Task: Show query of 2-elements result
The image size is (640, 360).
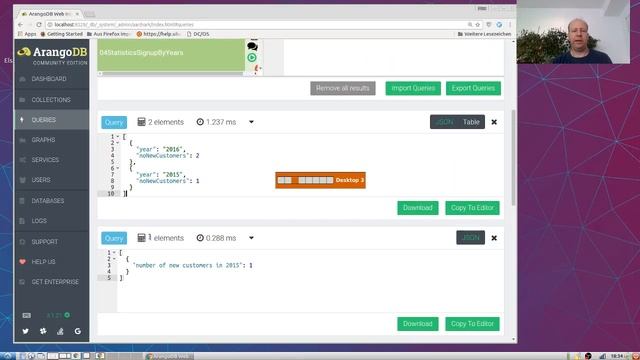Action: tap(114, 122)
